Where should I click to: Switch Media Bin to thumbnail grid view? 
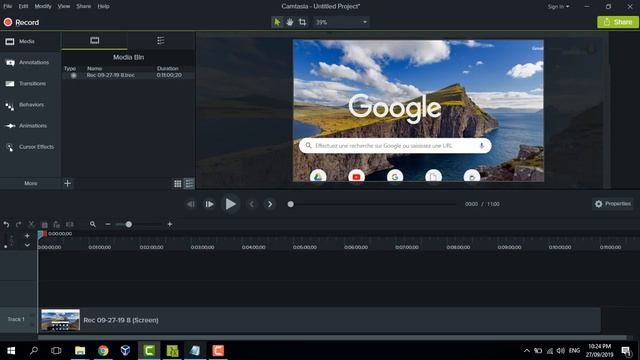click(178, 184)
